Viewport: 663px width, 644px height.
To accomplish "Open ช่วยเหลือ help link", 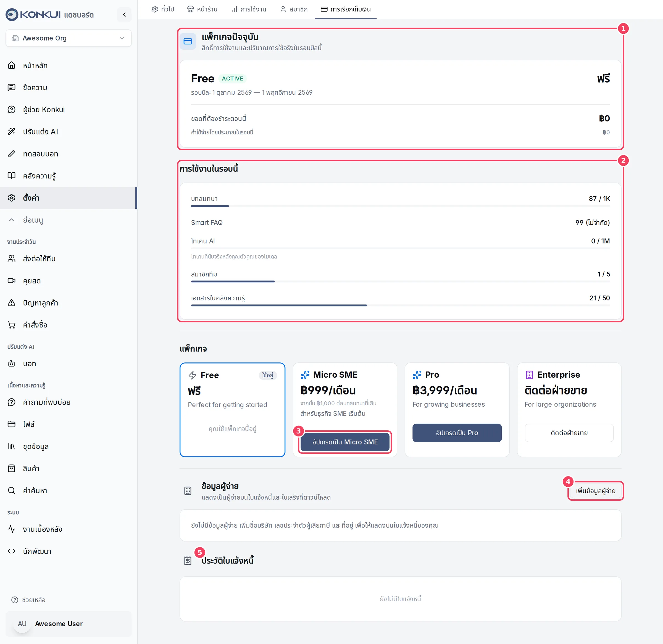I will click(28, 600).
